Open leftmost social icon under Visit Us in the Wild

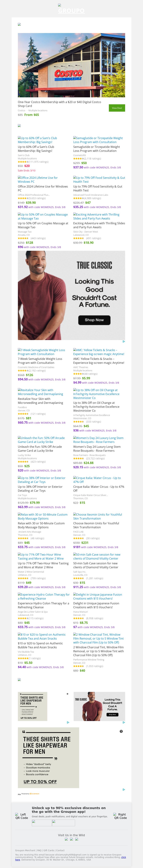pos(66,839)
